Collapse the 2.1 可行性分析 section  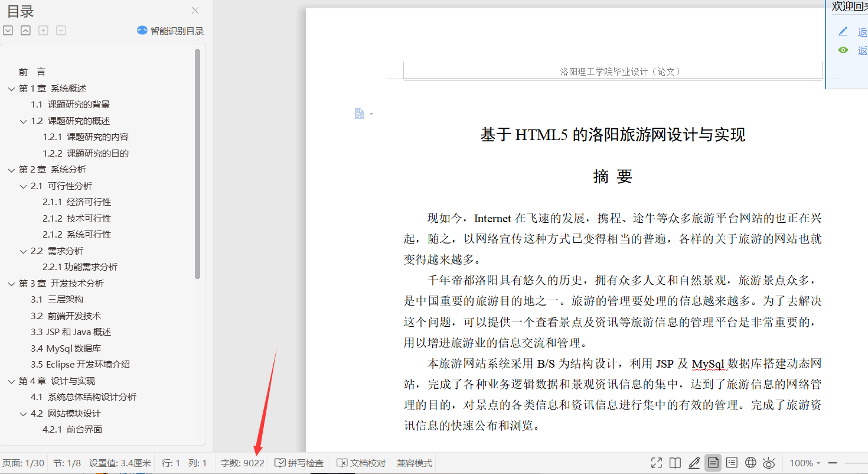23,186
